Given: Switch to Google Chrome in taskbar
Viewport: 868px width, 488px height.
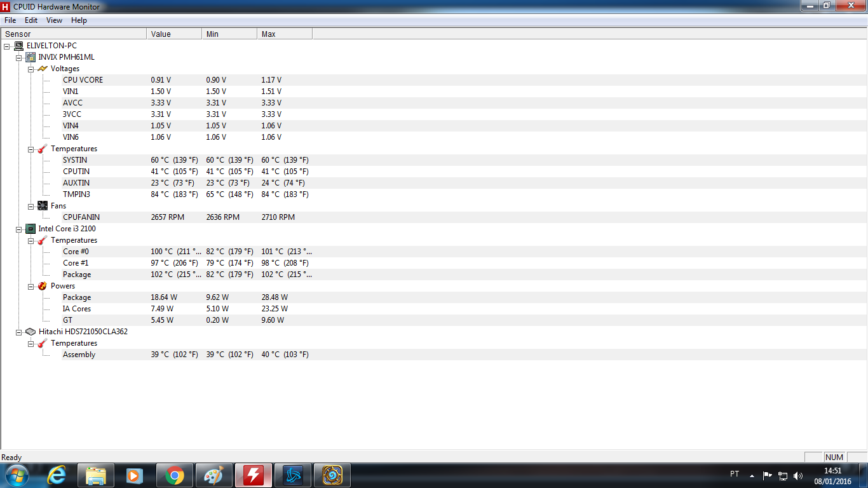Looking at the screenshot, I should (175, 475).
